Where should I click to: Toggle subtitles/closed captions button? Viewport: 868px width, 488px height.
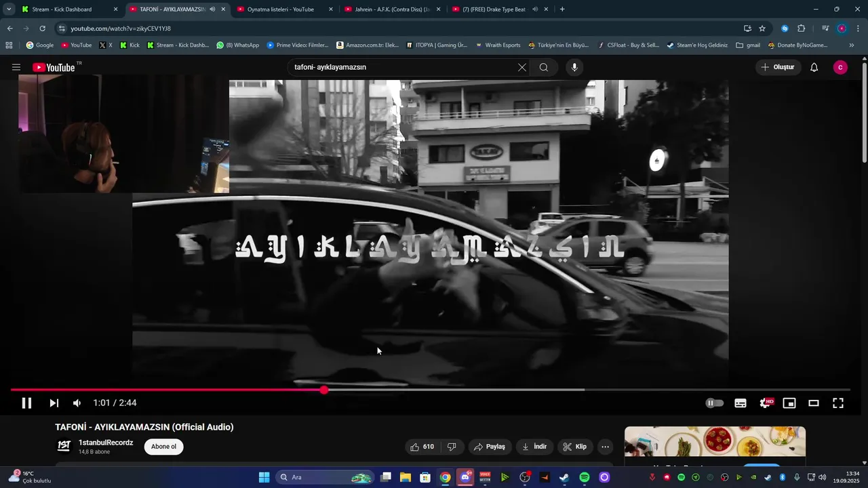(741, 403)
